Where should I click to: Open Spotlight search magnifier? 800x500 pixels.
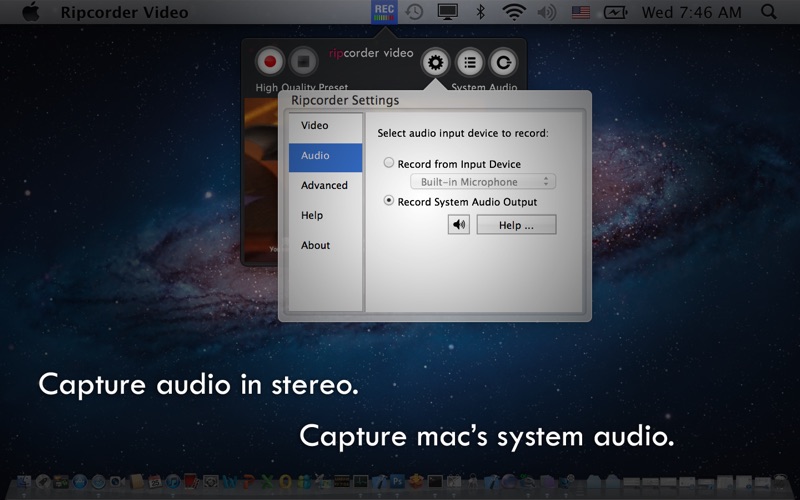point(769,12)
